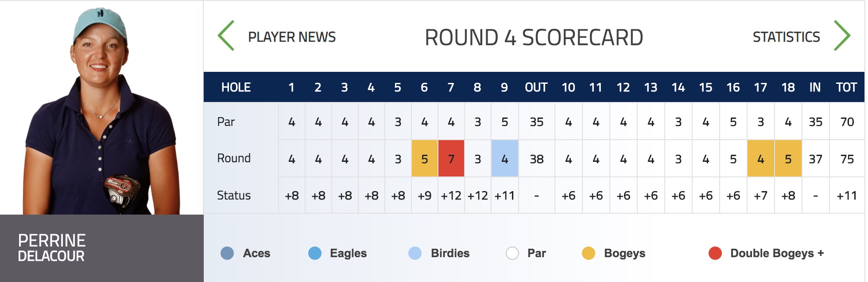Open the Player News section
The width and height of the screenshot is (868, 282).
coord(292,37)
